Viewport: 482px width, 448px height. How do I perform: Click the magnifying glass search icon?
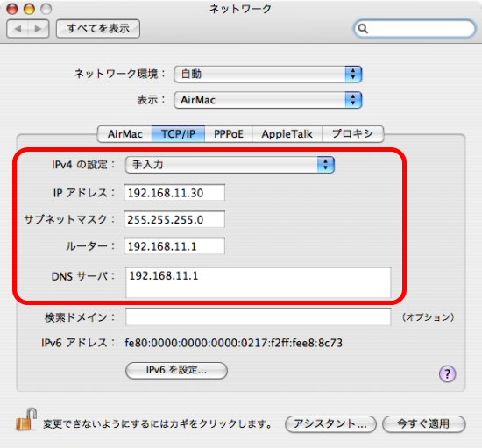[363, 29]
